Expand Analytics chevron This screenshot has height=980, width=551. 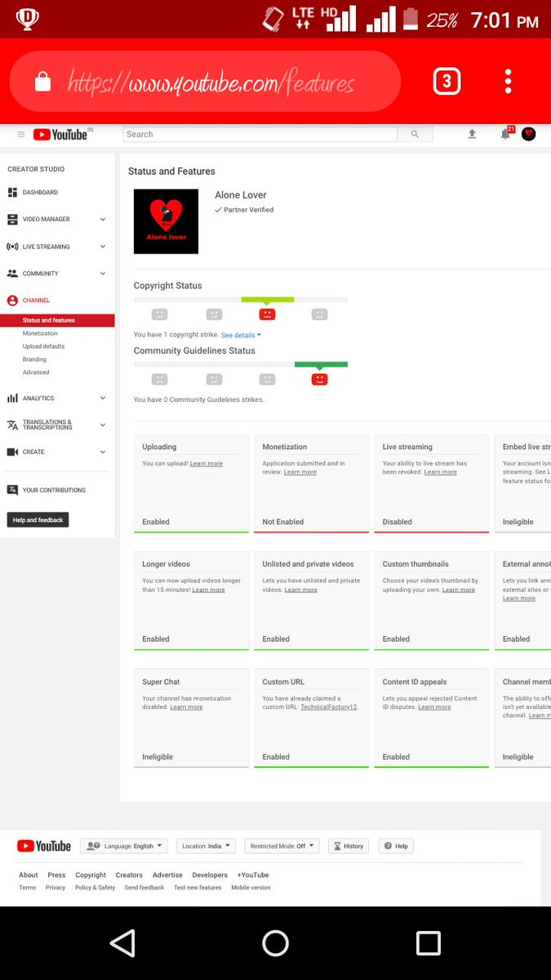pos(103,398)
